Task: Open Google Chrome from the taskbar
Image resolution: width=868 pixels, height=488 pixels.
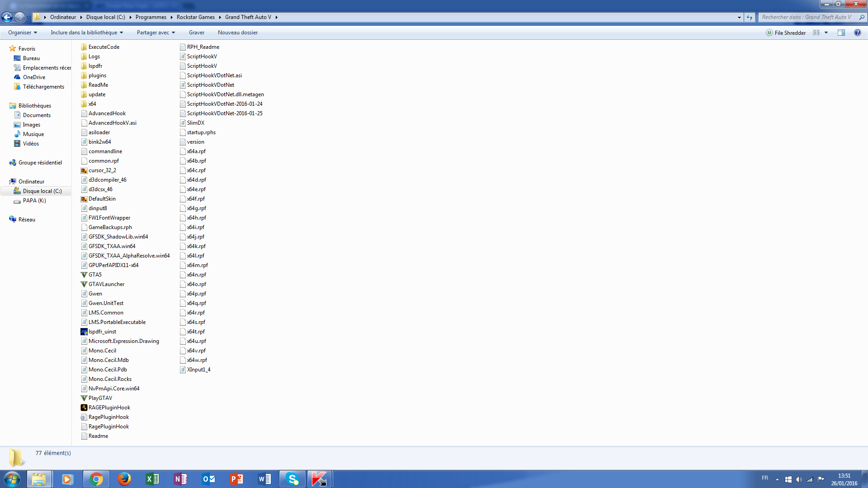Action: [96, 479]
